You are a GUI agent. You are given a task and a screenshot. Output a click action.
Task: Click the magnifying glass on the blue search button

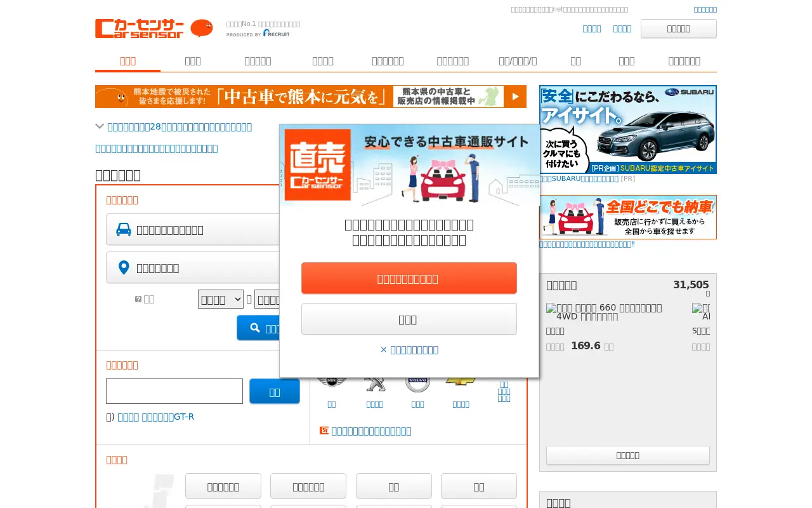pyautogui.click(x=255, y=328)
